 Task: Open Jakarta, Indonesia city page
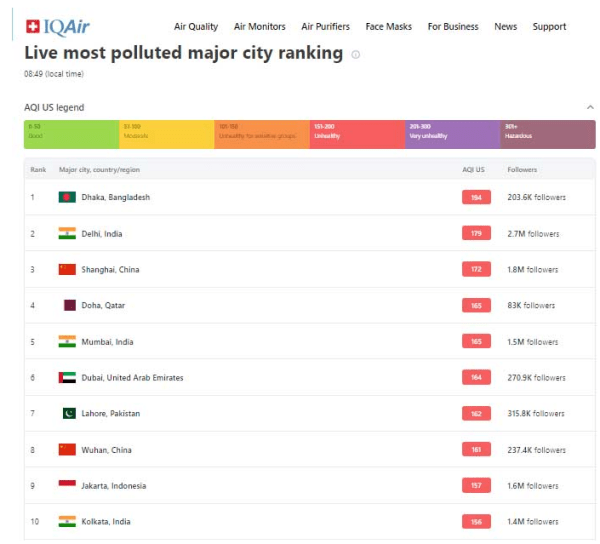pos(114,486)
